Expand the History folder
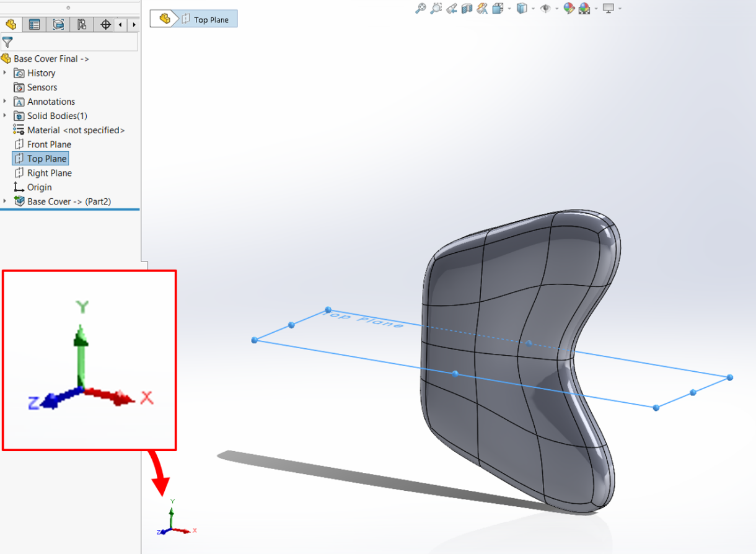 (x=5, y=73)
